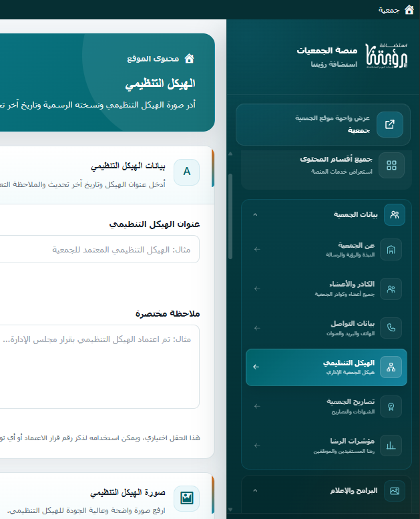Image resolution: width=420 pixels, height=519 pixels.
Task: Click the home icon beside محتوى الموقع
Action: [190, 59]
